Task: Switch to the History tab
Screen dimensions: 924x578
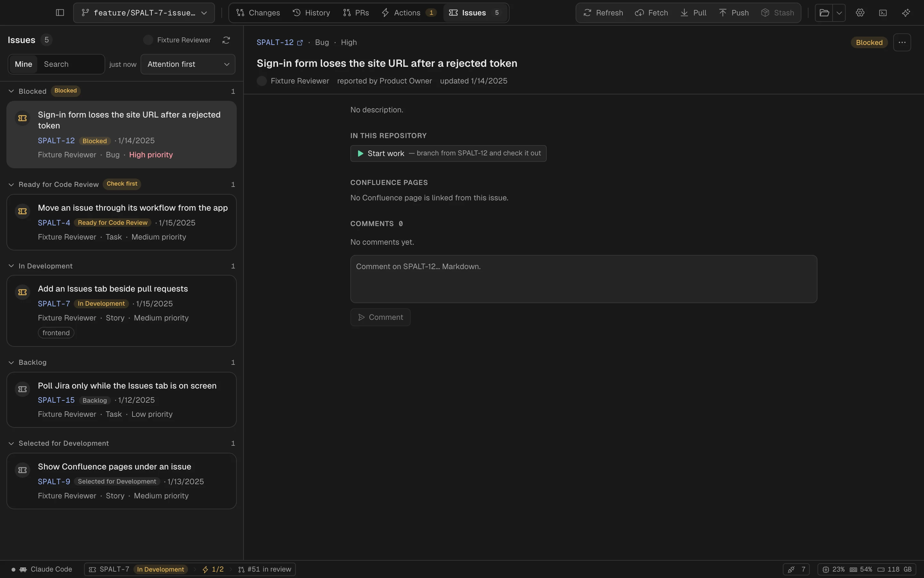Action: click(311, 13)
